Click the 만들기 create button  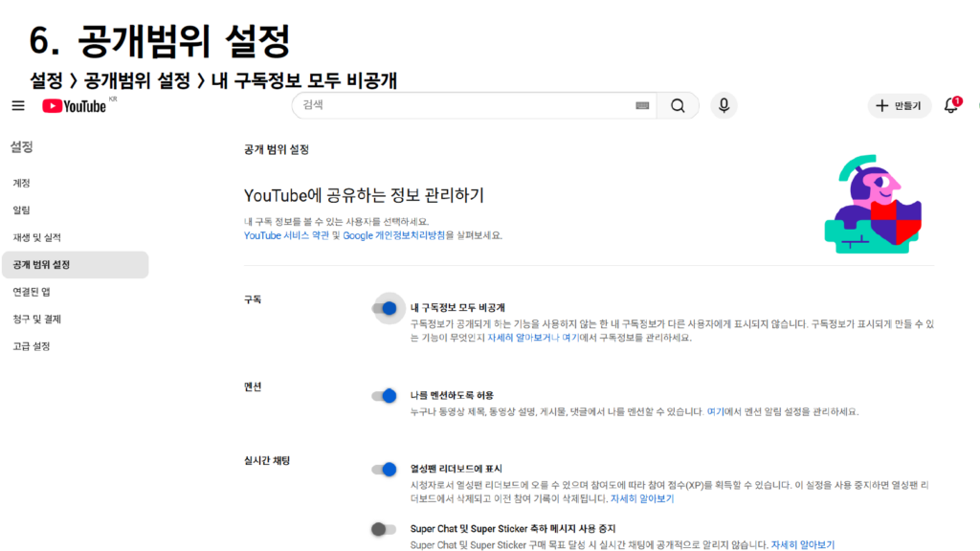point(899,105)
